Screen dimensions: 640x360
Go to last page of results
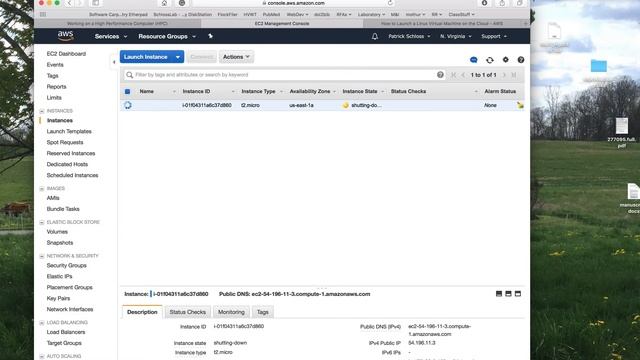pyautogui.click(x=514, y=75)
